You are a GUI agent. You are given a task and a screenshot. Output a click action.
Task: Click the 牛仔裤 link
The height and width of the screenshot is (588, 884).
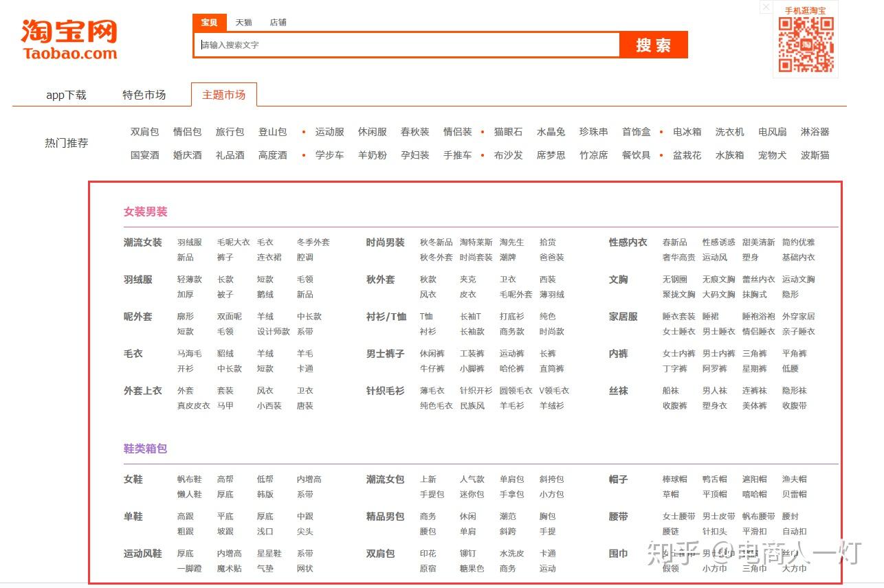[x=432, y=369]
